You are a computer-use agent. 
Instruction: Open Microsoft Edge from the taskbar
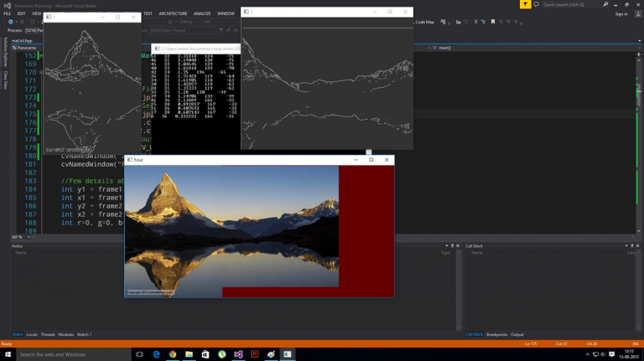pyautogui.click(x=156, y=354)
